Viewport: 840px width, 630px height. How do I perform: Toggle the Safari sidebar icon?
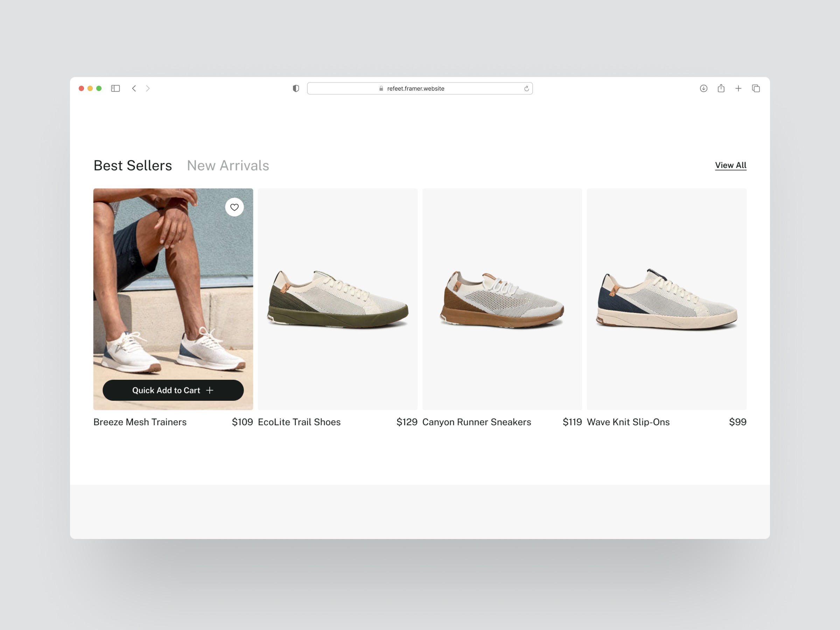pos(115,89)
